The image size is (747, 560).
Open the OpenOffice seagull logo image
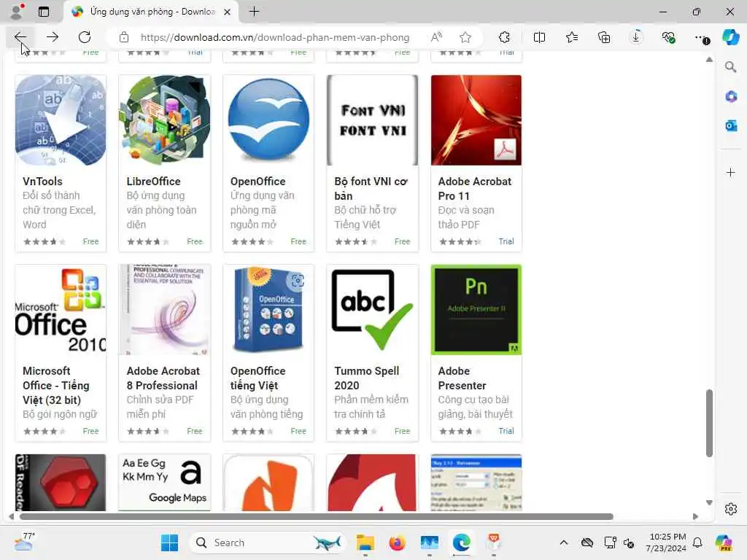(268, 120)
